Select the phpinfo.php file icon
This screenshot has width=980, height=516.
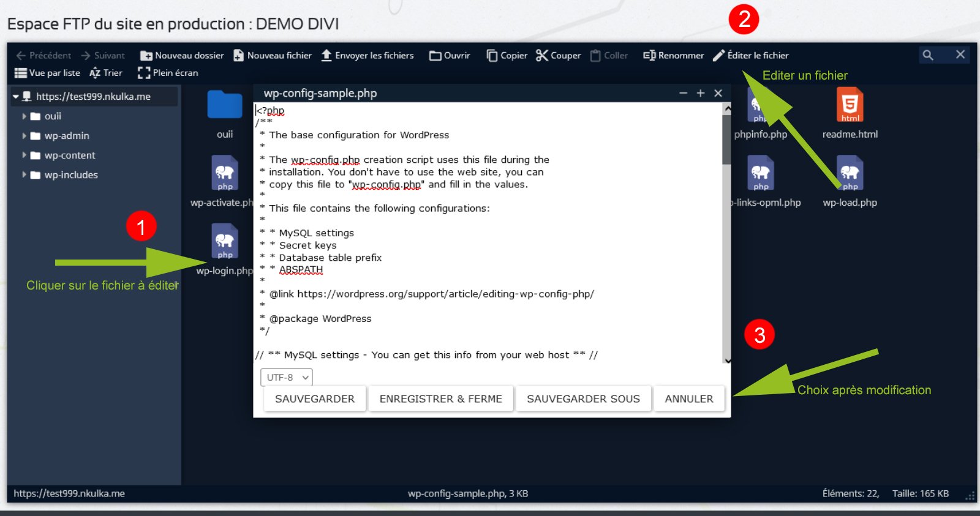tap(760, 105)
